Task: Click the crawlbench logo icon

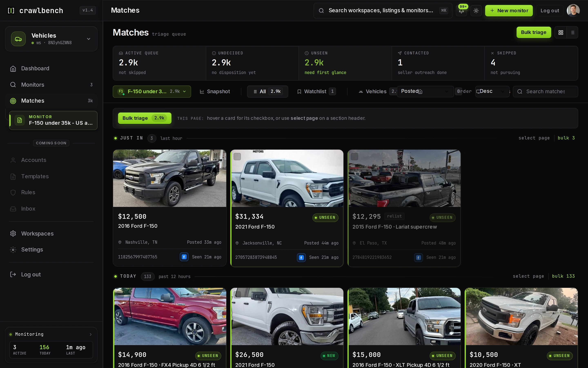Action: tap(11, 10)
